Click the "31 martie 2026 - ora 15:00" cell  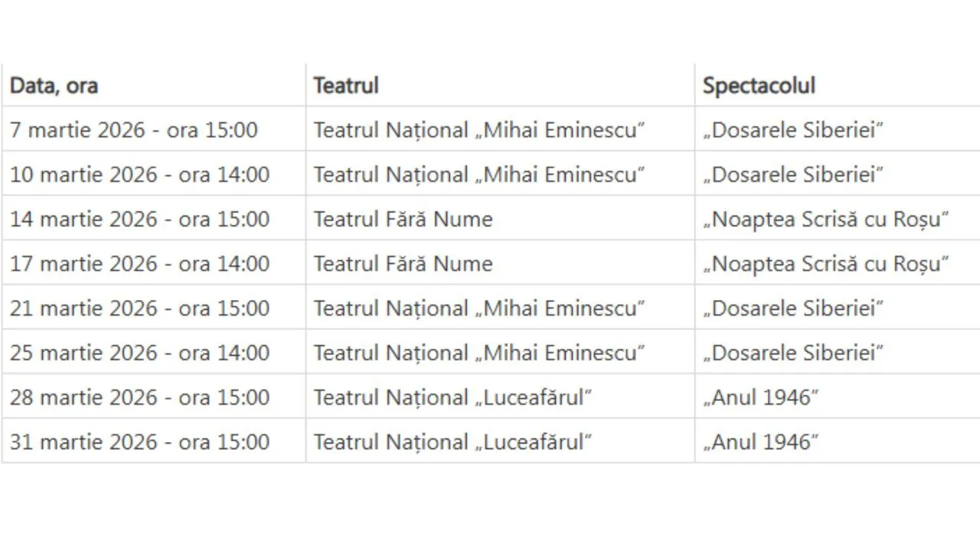(x=139, y=442)
